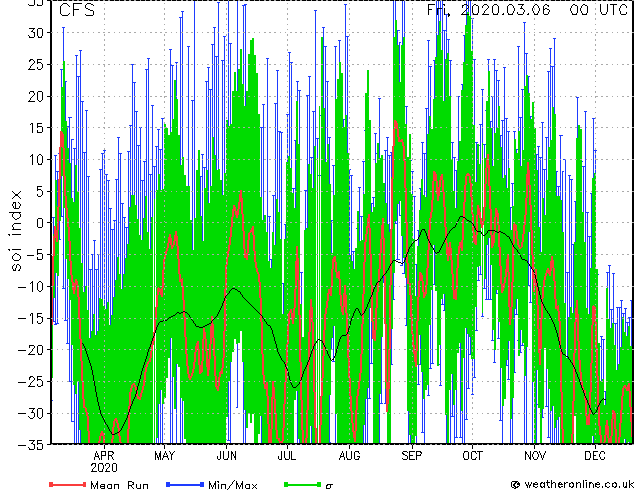Screen dimensions: 634x490
Task: Click the OCT month label on the x-axis
Action: 472,456
